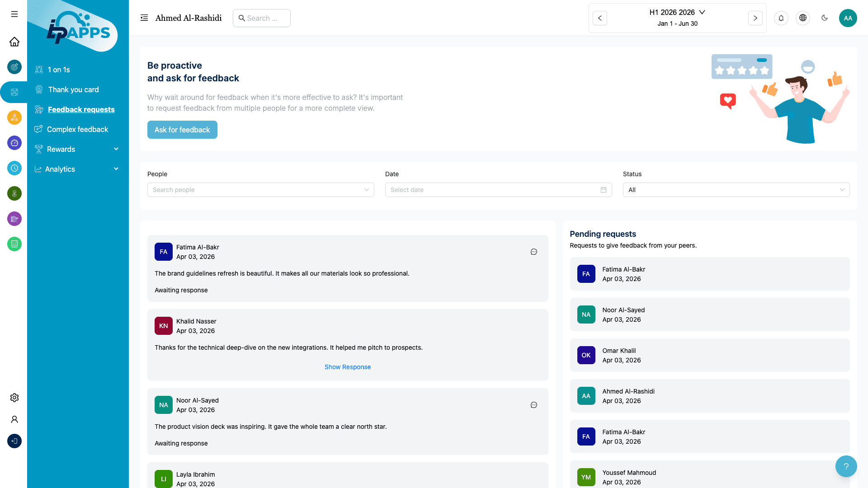Click the Layla Ibrahim feedback card

[348, 475]
